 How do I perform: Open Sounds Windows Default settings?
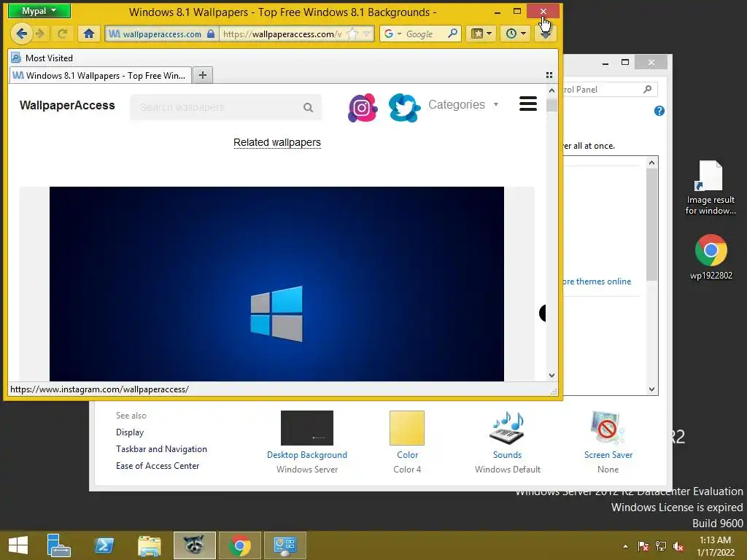click(x=508, y=442)
